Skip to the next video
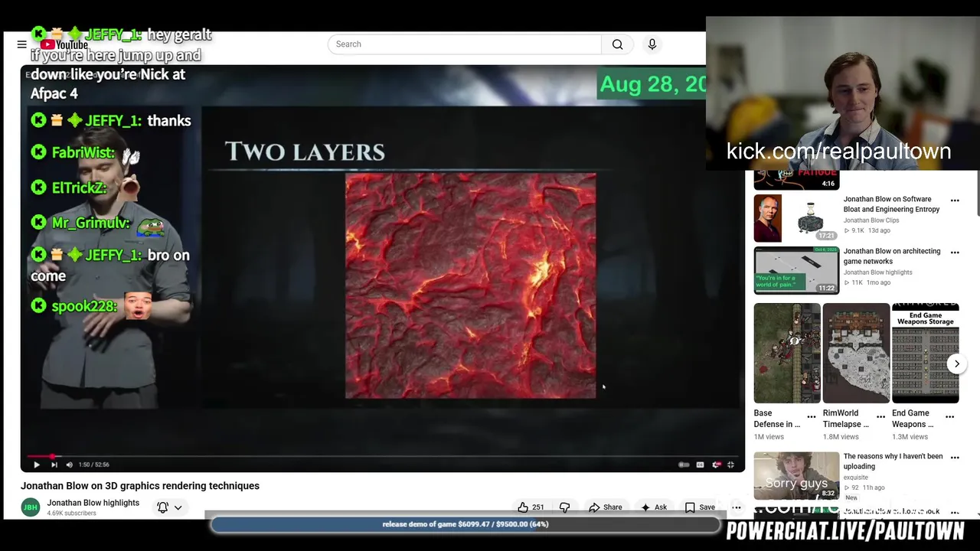The height and width of the screenshot is (551, 980). [x=54, y=465]
